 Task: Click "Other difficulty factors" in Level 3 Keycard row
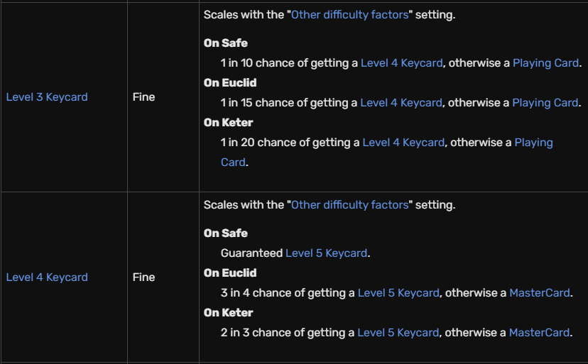click(350, 15)
